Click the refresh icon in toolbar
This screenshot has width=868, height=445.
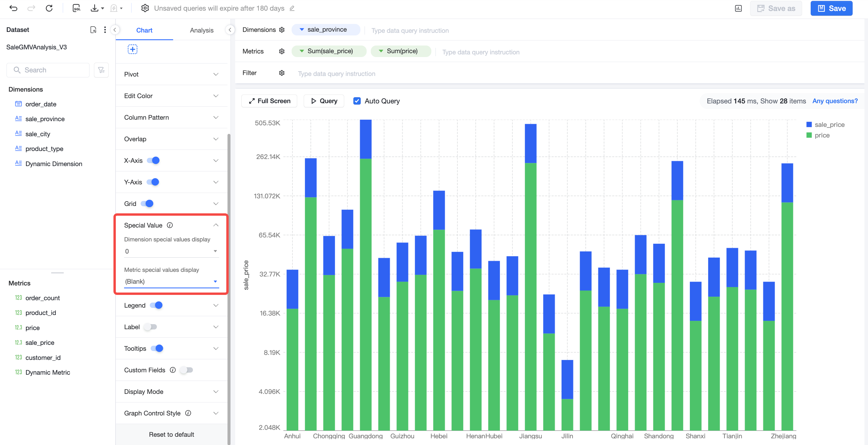49,8
